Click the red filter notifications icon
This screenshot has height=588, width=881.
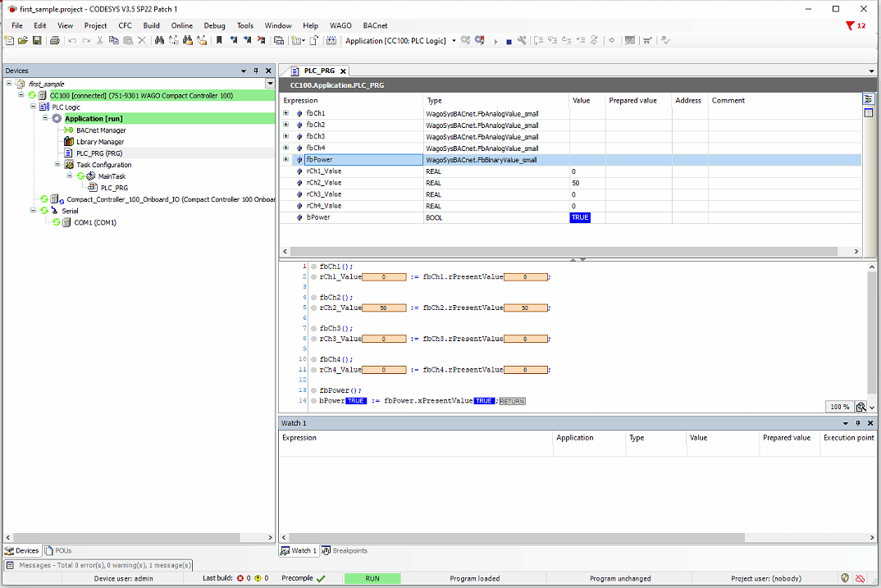click(x=850, y=26)
